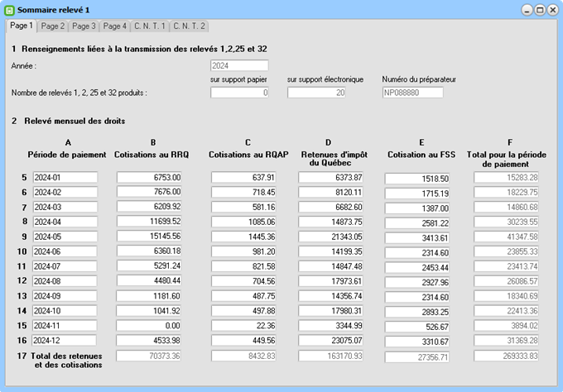Viewport: 563px width, 392px height.
Task: Click the Québec tax field with 23075.07
Action: [x=330, y=341]
